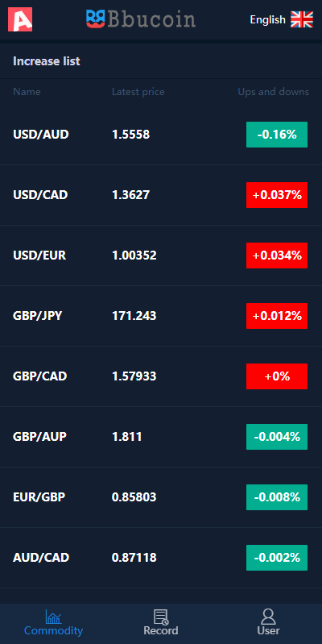Click the -0.002% badge for AUD/CAD
The width and height of the screenshot is (322, 644).
[x=277, y=558]
